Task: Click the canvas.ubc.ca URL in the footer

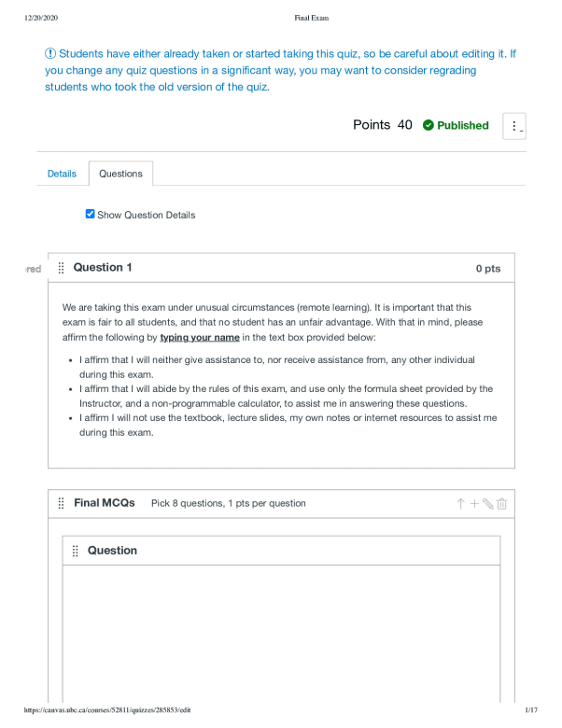Action: (107, 710)
